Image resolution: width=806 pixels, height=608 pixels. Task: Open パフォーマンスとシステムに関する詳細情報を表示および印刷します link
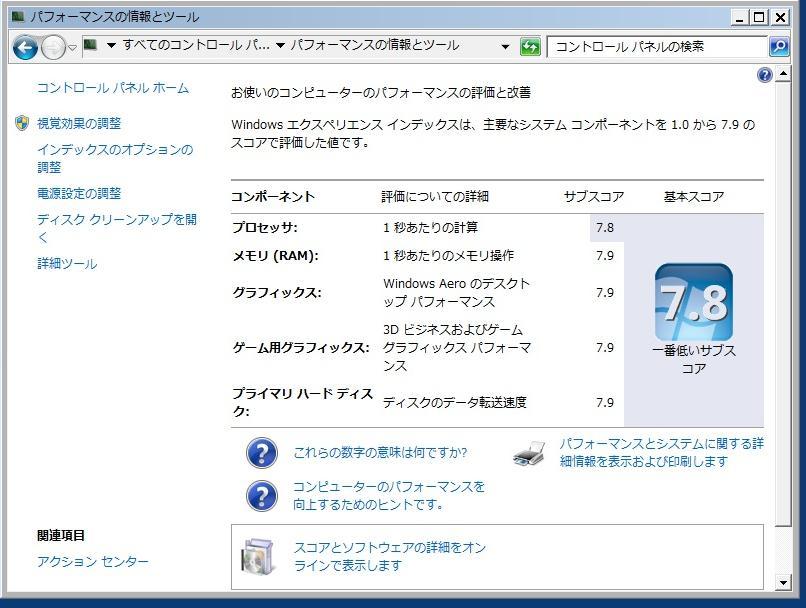point(662,452)
